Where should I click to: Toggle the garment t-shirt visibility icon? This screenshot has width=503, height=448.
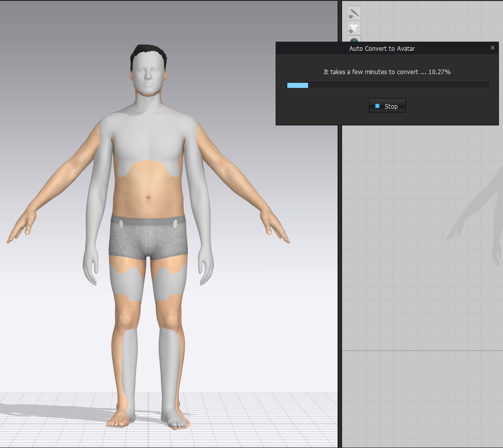click(353, 28)
